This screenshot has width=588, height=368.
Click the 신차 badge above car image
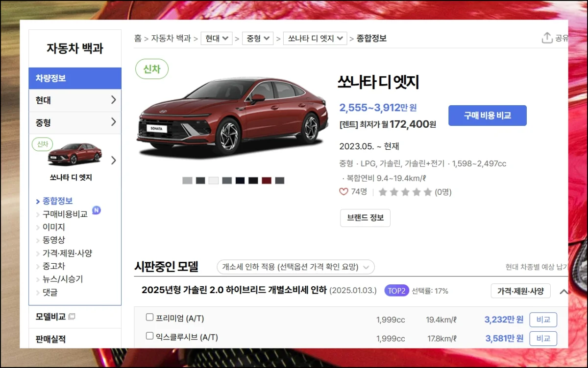click(152, 69)
